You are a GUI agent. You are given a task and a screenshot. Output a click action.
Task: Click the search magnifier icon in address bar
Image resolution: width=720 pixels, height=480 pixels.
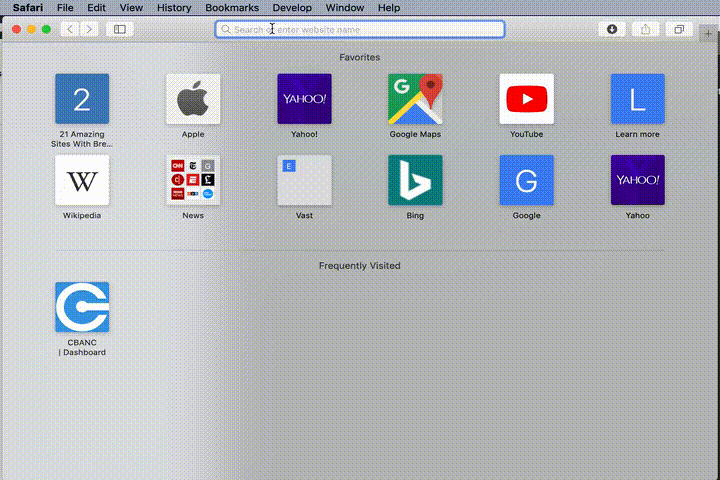coord(225,29)
